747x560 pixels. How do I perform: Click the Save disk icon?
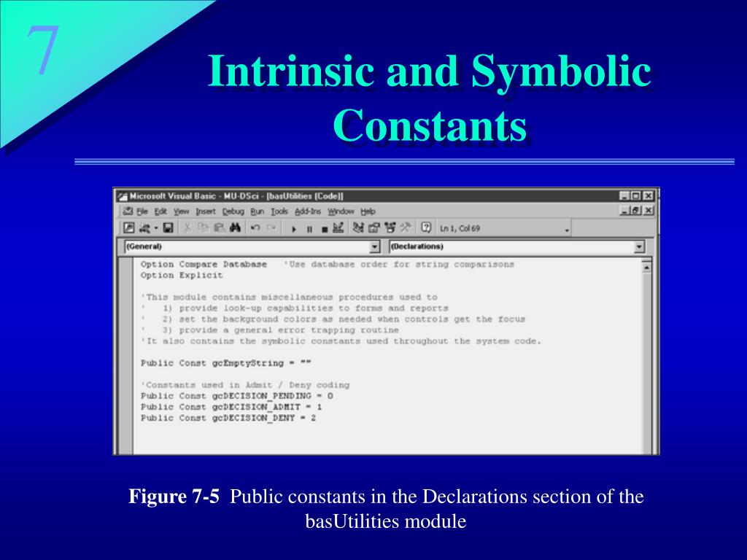(168, 228)
